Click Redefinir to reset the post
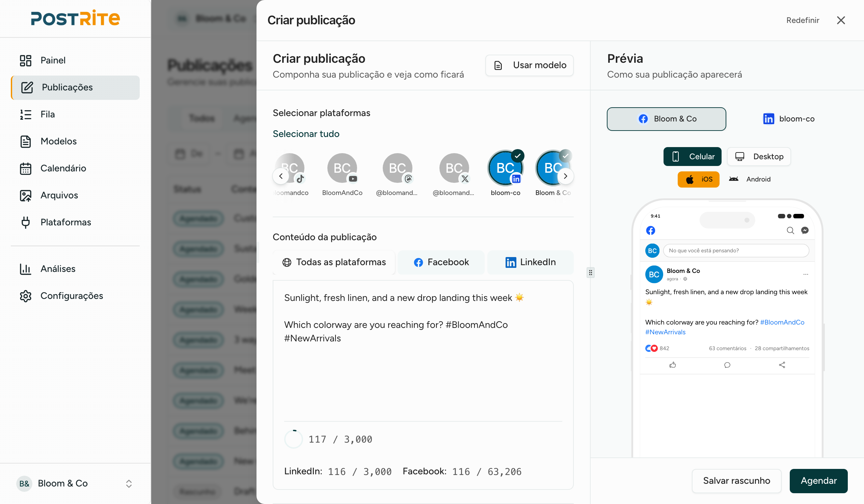864x504 pixels. point(803,20)
